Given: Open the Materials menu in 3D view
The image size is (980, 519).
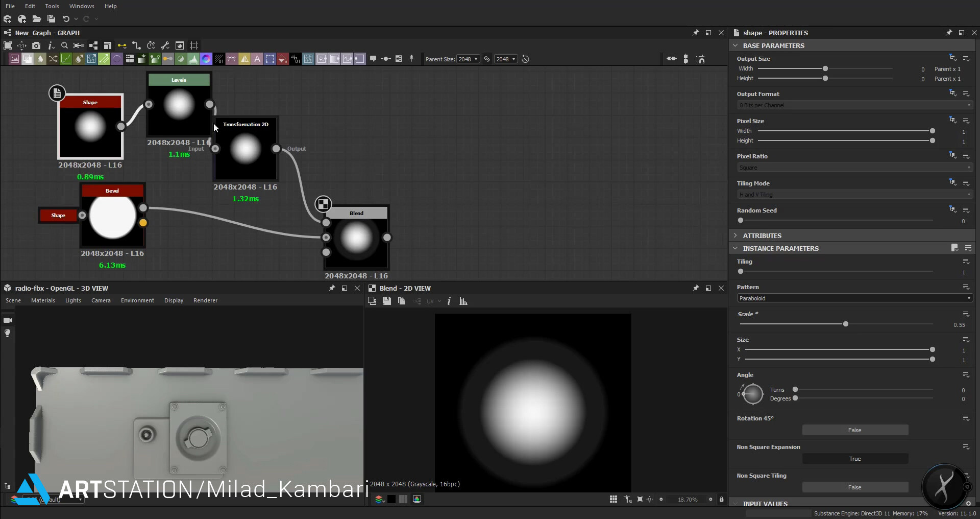Looking at the screenshot, I should click(43, 300).
